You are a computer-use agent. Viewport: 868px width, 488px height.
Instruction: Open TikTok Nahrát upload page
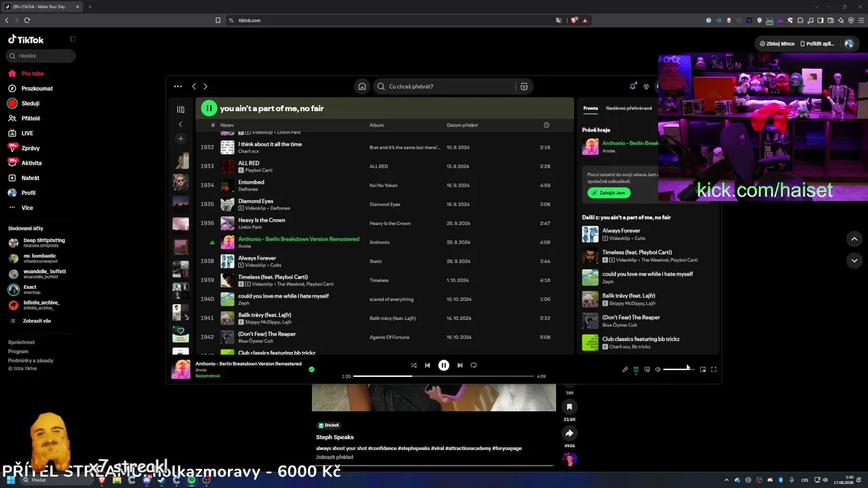[31, 178]
